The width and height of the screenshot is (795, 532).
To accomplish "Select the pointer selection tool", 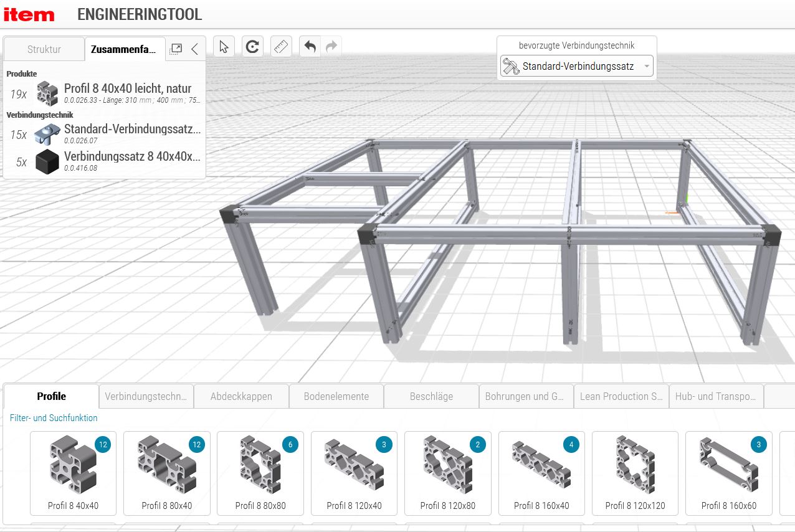I will 224,47.
